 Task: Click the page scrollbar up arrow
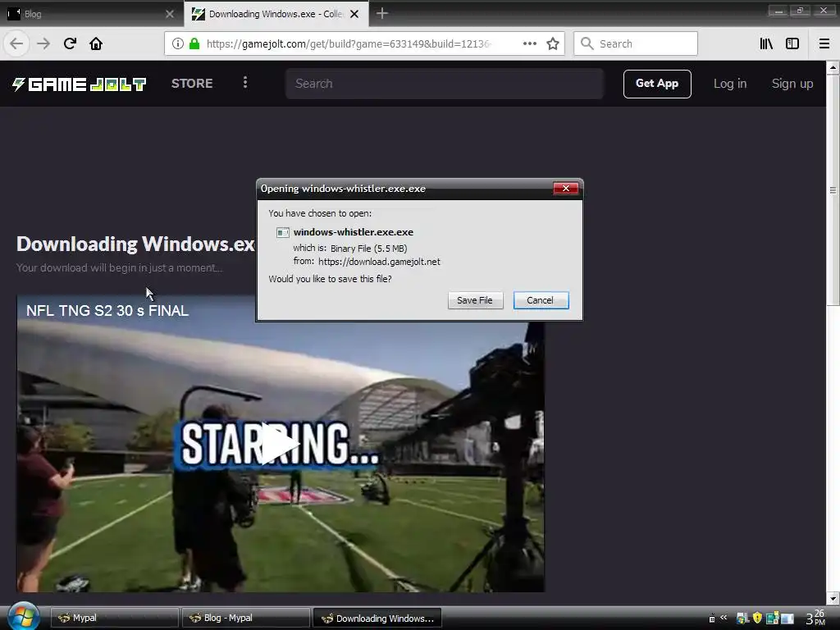(x=833, y=67)
